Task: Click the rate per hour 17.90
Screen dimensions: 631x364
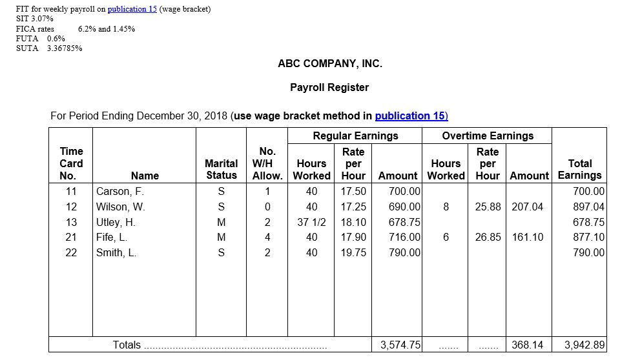Action: coord(353,238)
